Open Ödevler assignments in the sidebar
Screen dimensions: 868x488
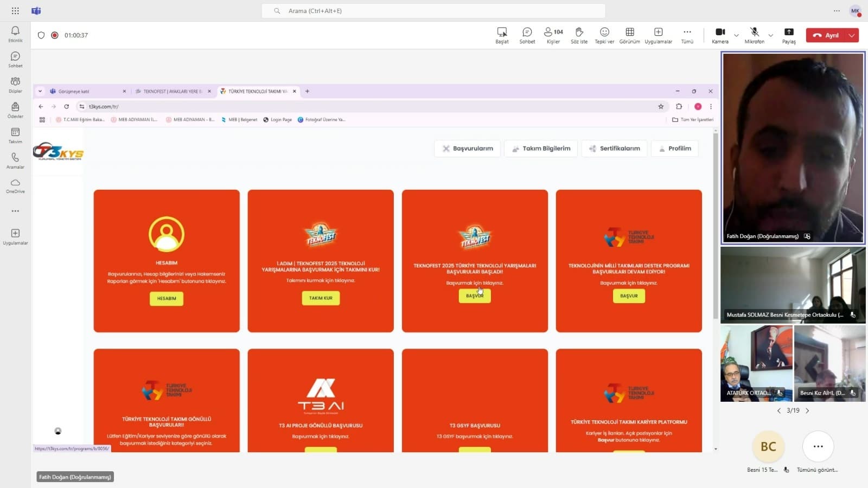click(15, 110)
